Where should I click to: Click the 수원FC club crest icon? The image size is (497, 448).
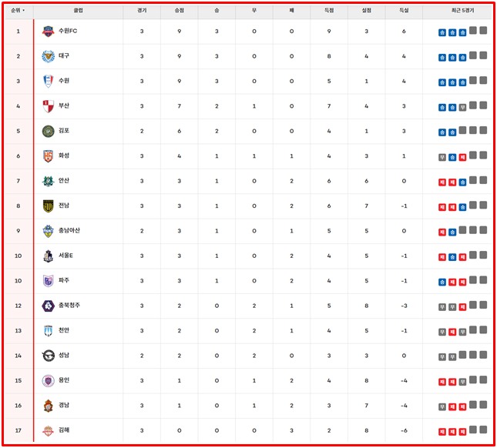tap(48, 32)
